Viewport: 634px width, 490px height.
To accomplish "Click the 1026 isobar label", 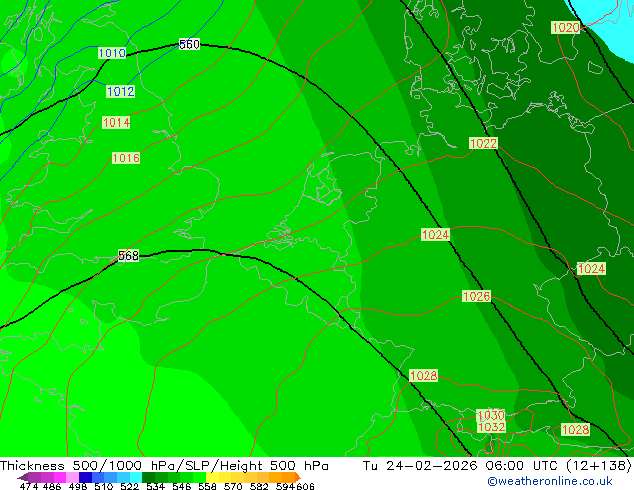I will pos(476,297).
